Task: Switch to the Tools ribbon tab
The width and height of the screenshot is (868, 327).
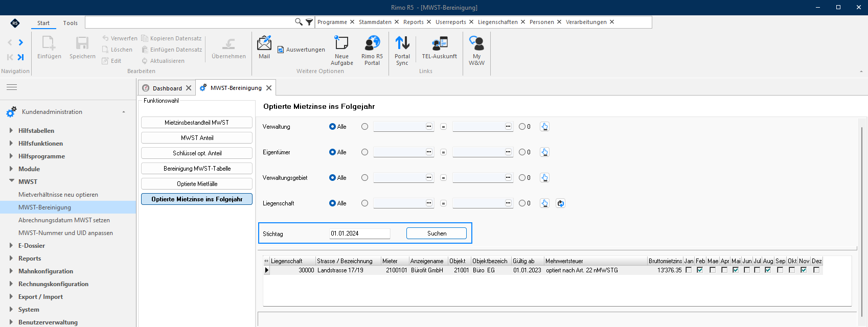Action: (71, 23)
